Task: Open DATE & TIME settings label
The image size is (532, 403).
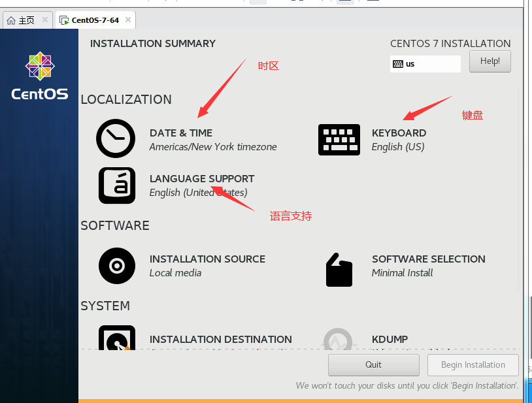Action: pyautogui.click(x=181, y=133)
